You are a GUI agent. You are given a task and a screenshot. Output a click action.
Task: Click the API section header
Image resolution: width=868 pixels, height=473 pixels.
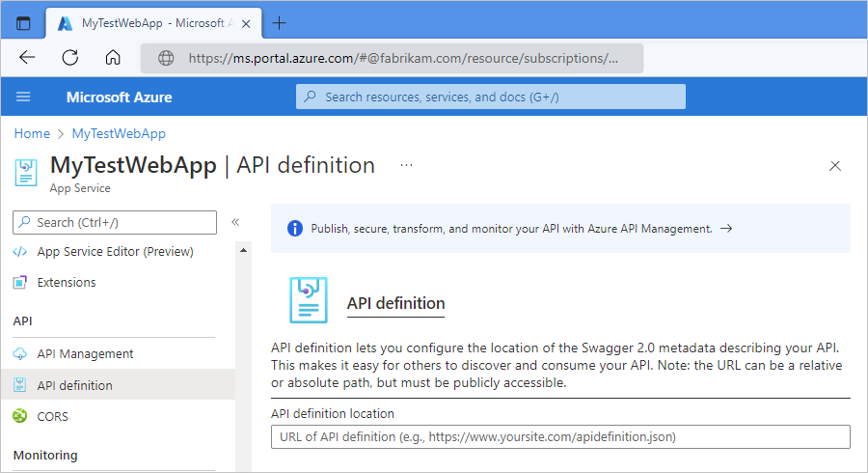[23, 321]
